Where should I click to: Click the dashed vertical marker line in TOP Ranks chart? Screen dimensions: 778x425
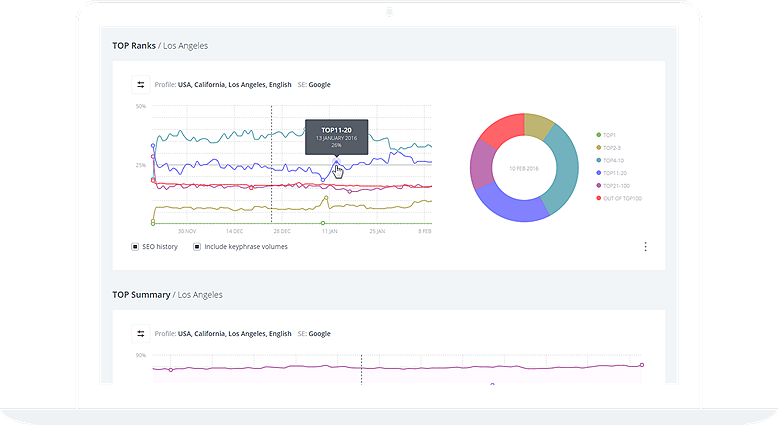pos(271,164)
